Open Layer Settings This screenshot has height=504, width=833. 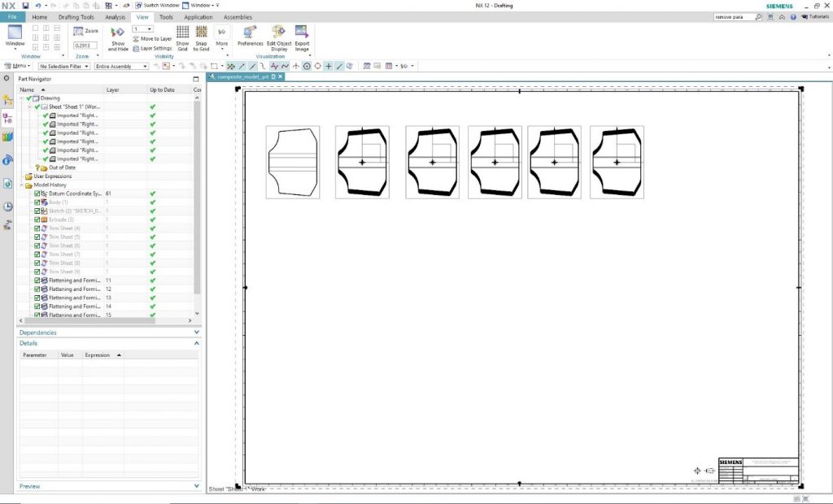point(152,48)
